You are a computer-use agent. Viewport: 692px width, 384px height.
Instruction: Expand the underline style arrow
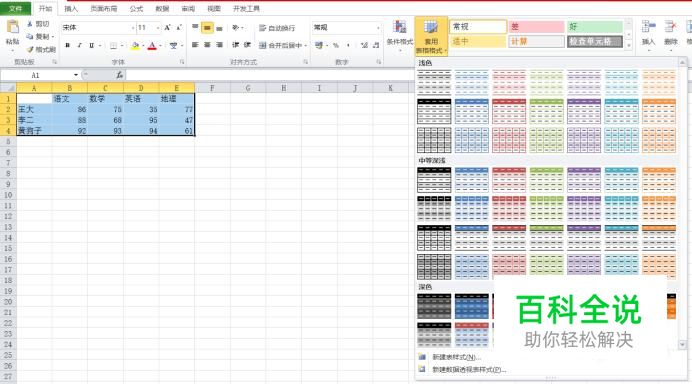point(100,45)
